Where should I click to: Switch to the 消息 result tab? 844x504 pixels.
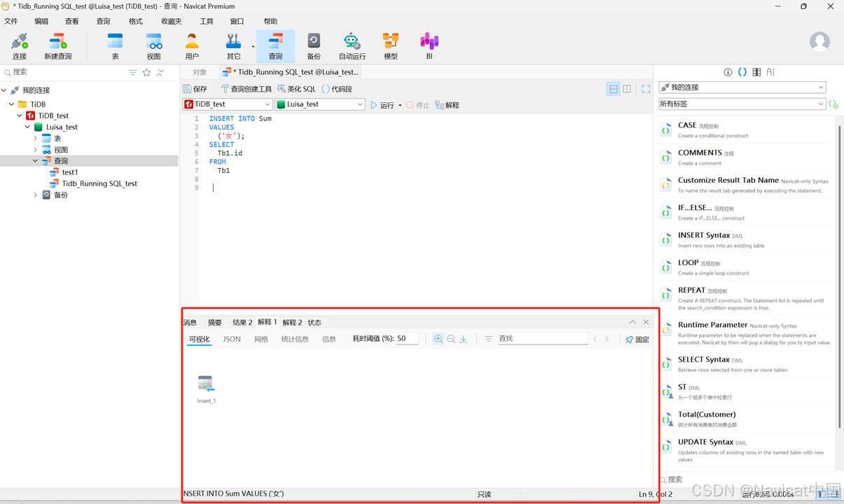pos(190,323)
